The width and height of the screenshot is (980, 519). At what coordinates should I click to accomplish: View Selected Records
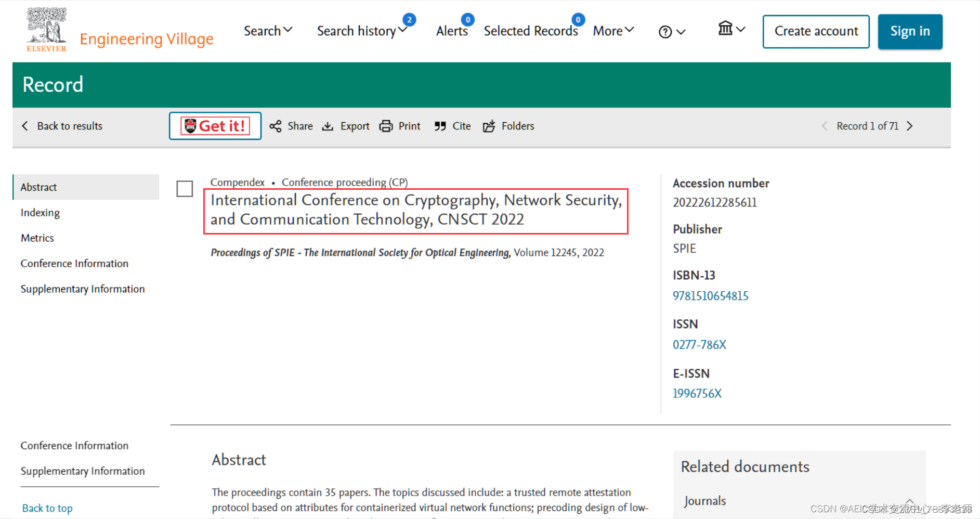pyautogui.click(x=531, y=31)
